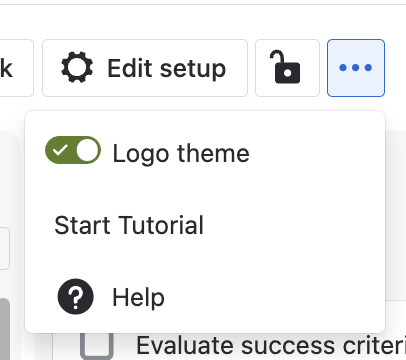
Task: Click the blue ellipsis dots icon
Action: pos(356,68)
